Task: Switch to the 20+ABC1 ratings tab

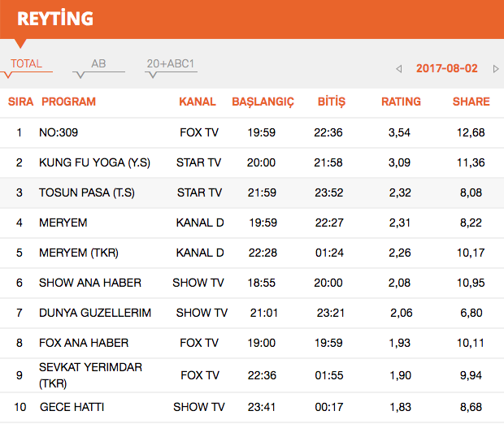Action: click(x=171, y=64)
